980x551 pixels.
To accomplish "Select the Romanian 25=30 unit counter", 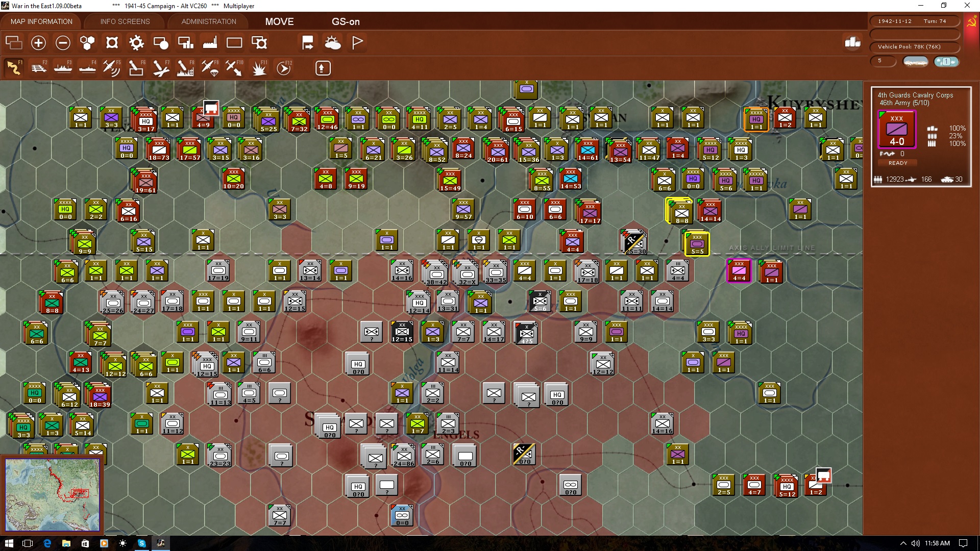I will click(634, 242).
